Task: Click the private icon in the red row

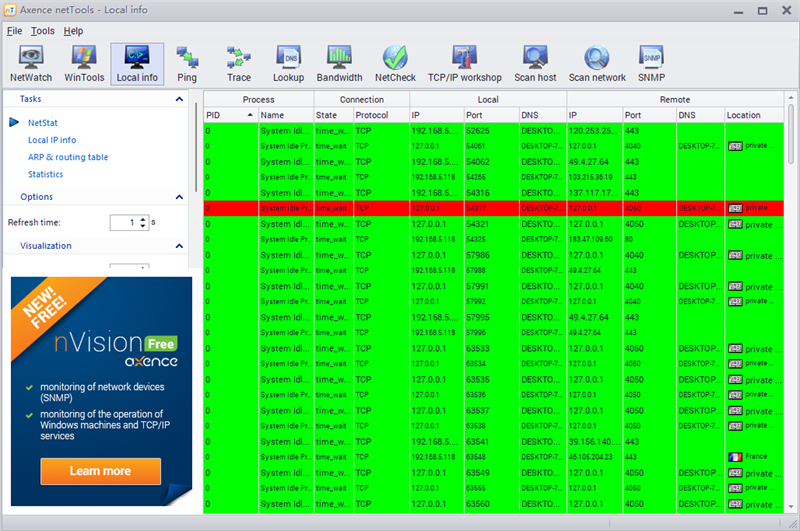Action: pyautogui.click(x=735, y=208)
